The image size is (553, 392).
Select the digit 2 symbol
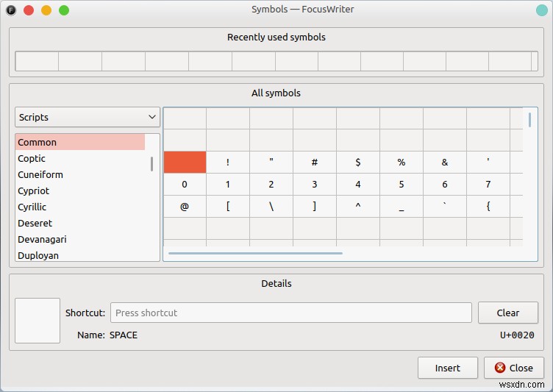[271, 184]
